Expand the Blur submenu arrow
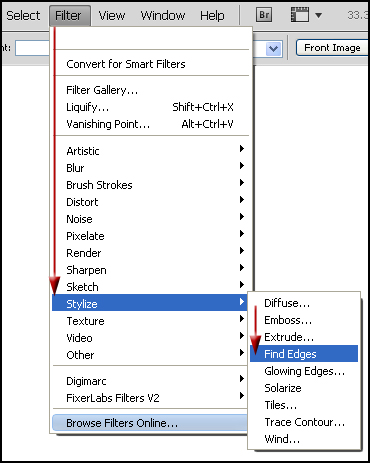 tap(242, 166)
